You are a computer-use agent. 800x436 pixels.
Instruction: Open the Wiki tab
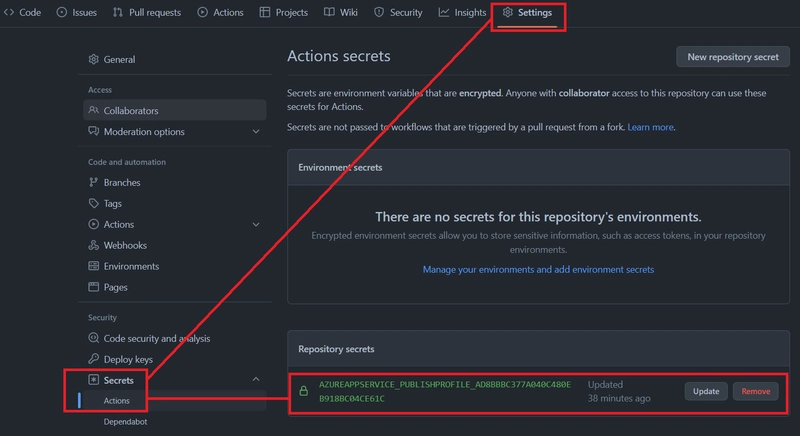coord(340,12)
